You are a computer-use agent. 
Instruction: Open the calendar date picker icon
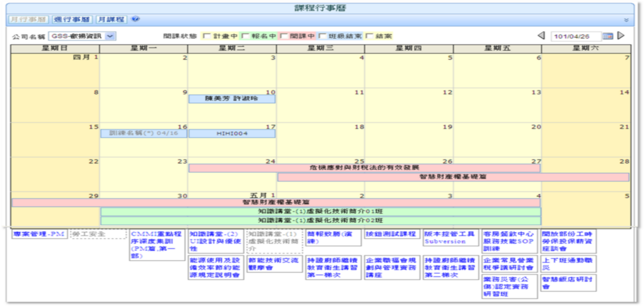pos(608,36)
